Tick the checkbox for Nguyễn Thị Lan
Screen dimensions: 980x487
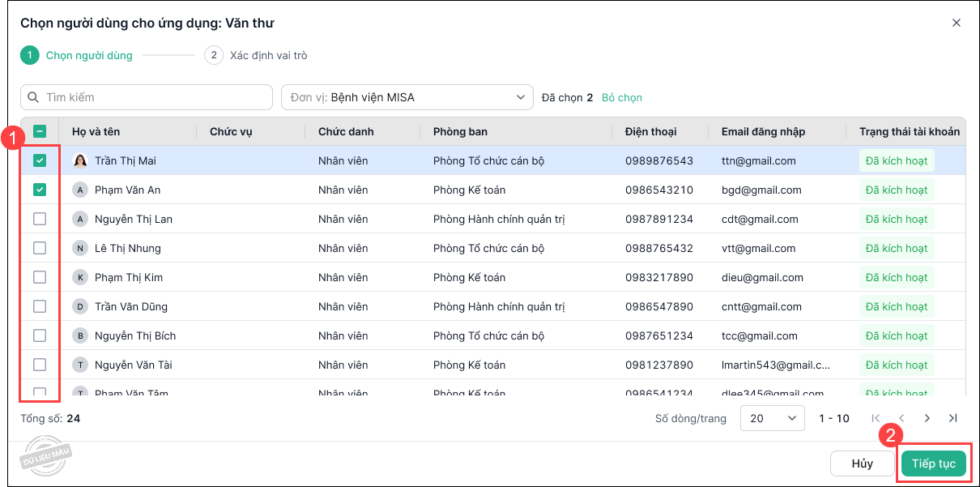click(x=40, y=219)
